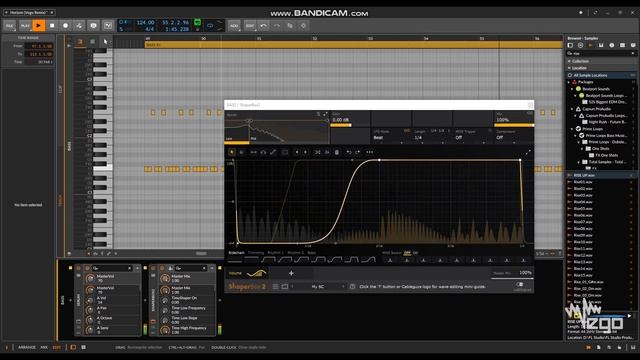The image size is (640, 360).
Task: Click the 4/4 time signature field
Action: (x=149, y=29)
